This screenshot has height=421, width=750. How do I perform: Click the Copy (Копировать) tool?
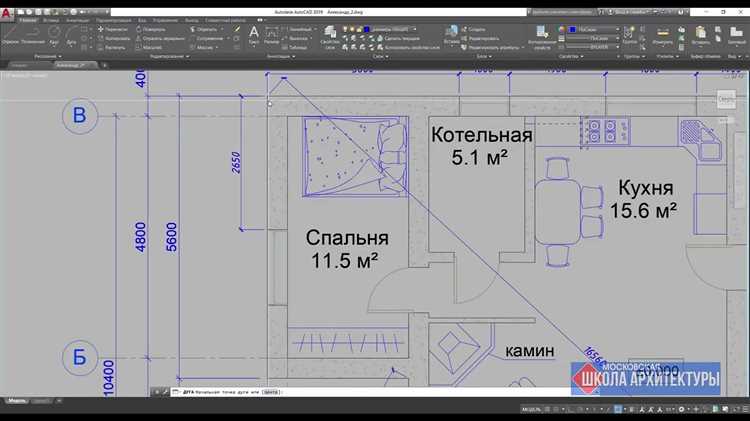(x=114, y=38)
